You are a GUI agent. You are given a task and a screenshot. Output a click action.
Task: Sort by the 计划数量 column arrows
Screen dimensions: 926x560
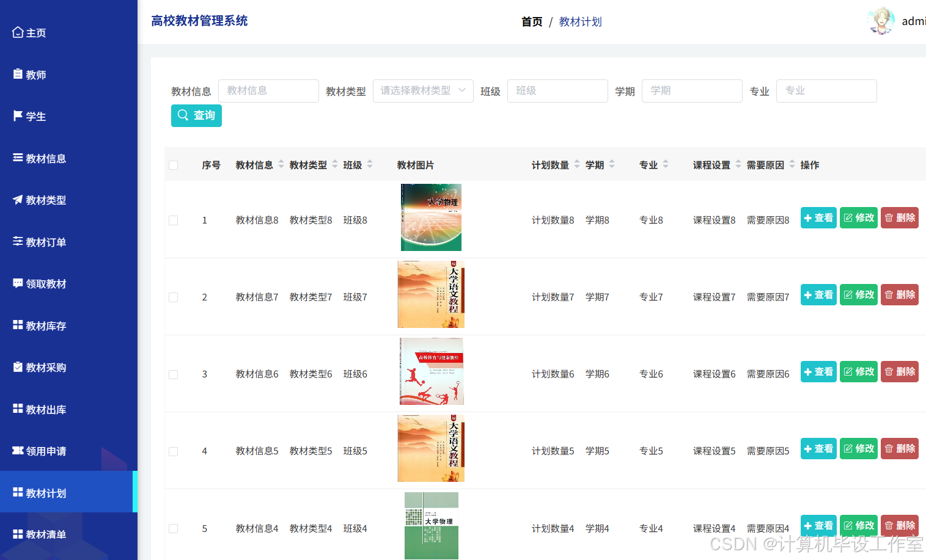tap(577, 164)
